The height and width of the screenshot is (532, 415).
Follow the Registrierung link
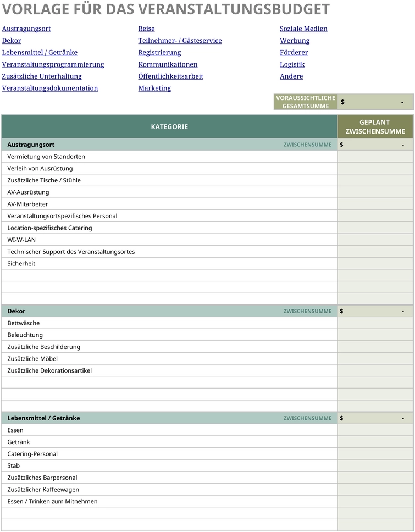click(x=160, y=53)
